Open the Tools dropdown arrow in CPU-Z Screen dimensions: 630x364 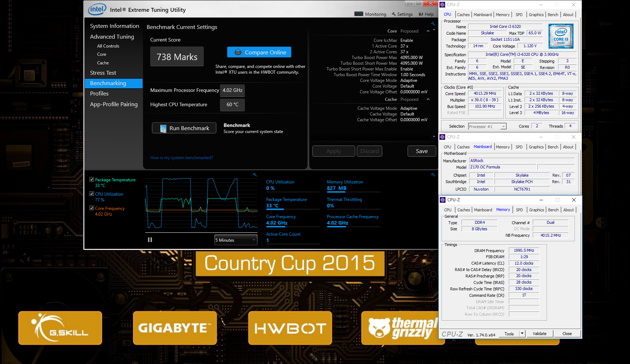[x=522, y=334]
